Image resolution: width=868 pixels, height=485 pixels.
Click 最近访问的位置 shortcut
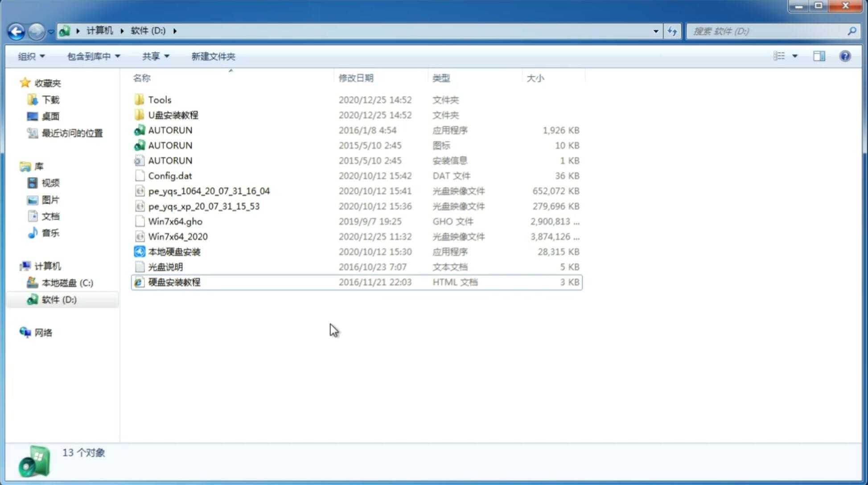(71, 133)
